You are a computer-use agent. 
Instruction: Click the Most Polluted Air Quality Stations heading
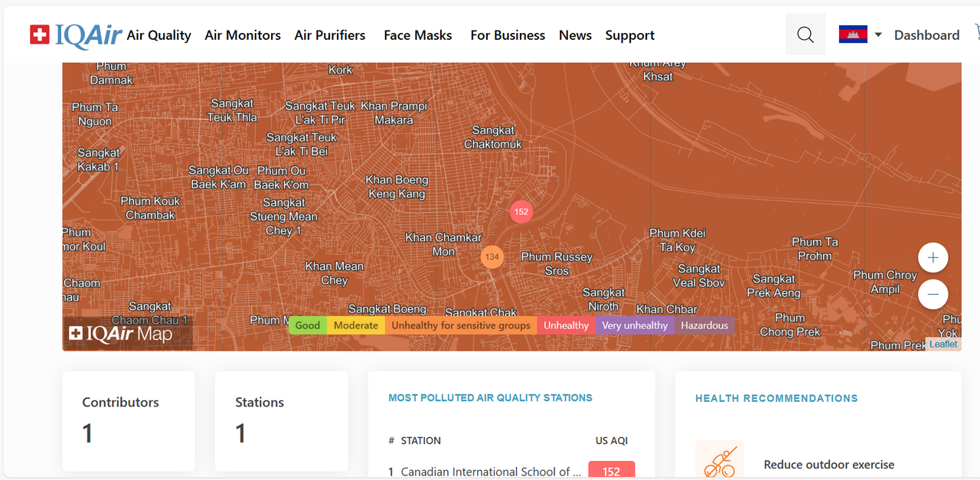point(491,397)
